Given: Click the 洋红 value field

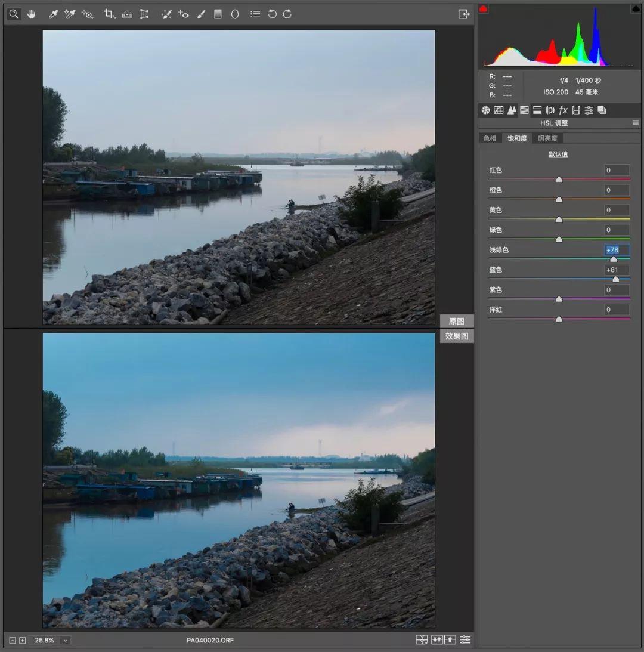Looking at the screenshot, I should [617, 310].
